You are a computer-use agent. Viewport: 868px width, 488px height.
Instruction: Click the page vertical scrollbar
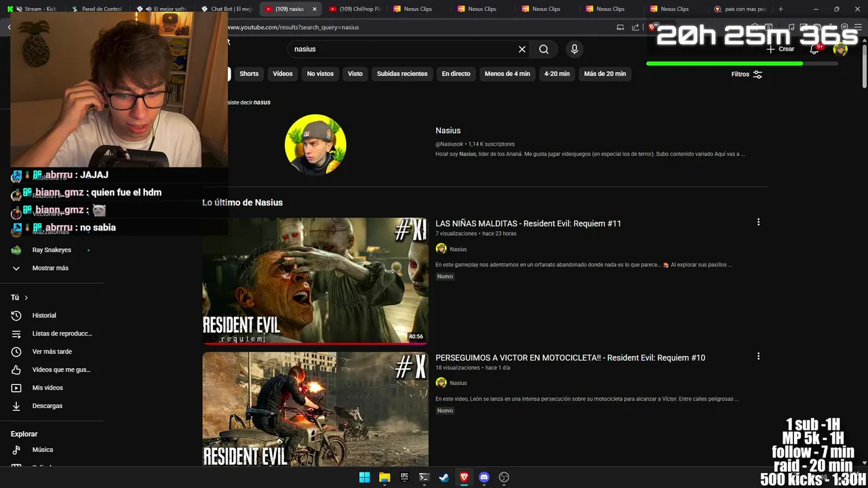(x=864, y=68)
